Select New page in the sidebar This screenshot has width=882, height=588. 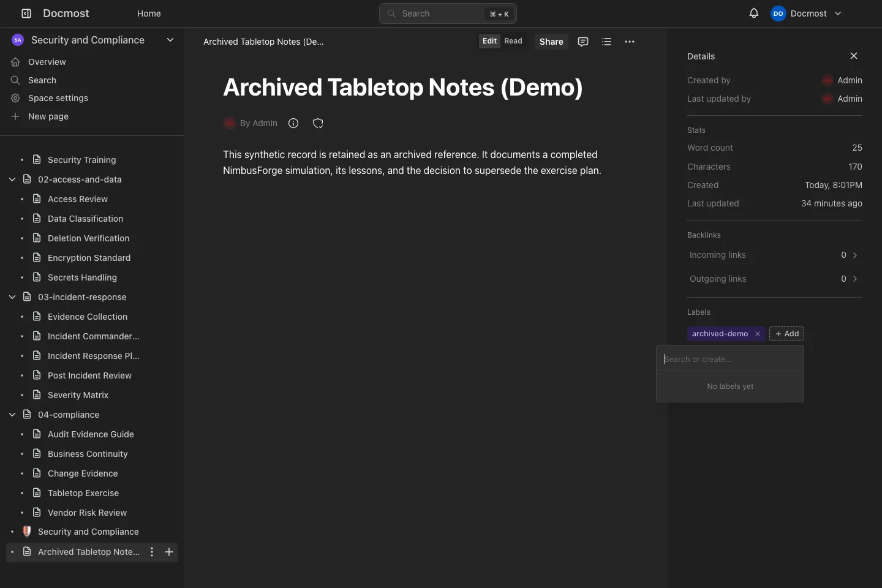(48, 116)
